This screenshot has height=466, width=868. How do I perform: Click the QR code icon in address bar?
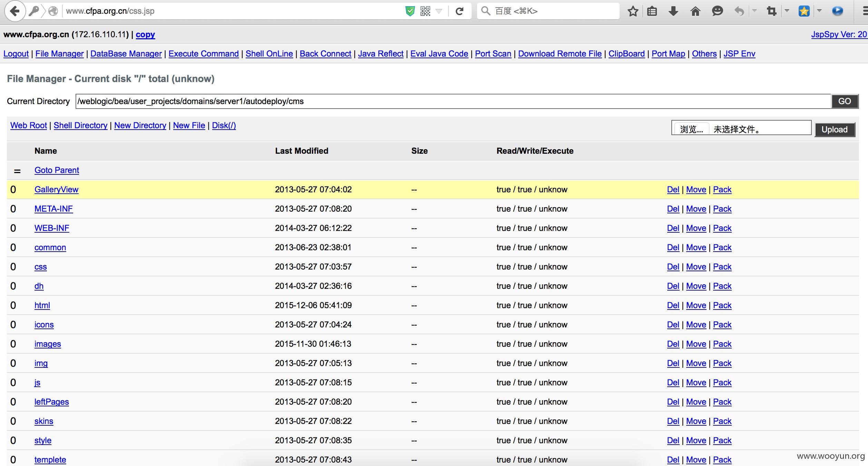425,11
